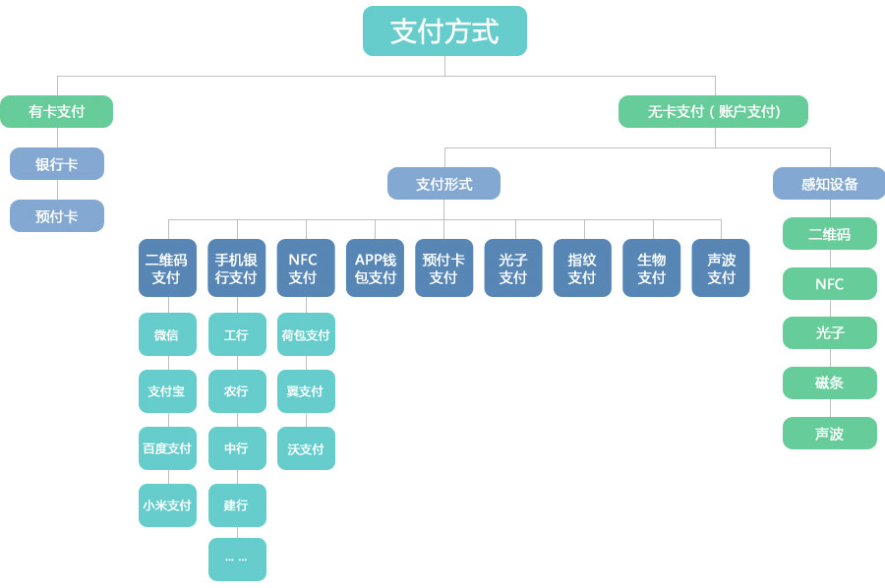The width and height of the screenshot is (885, 588).
Task: Click the 银行卡 box
Action: click(x=57, y=163)
